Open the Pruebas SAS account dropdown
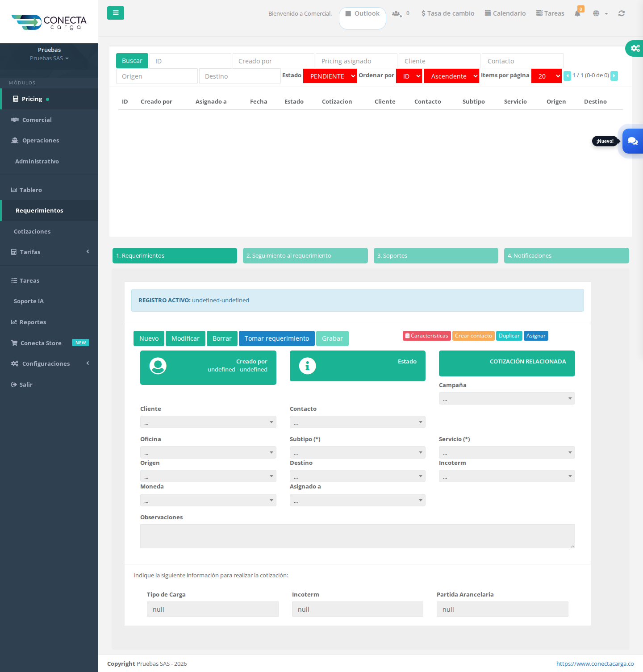This screenshot has width=643, height=672. (x=49, y=58)
